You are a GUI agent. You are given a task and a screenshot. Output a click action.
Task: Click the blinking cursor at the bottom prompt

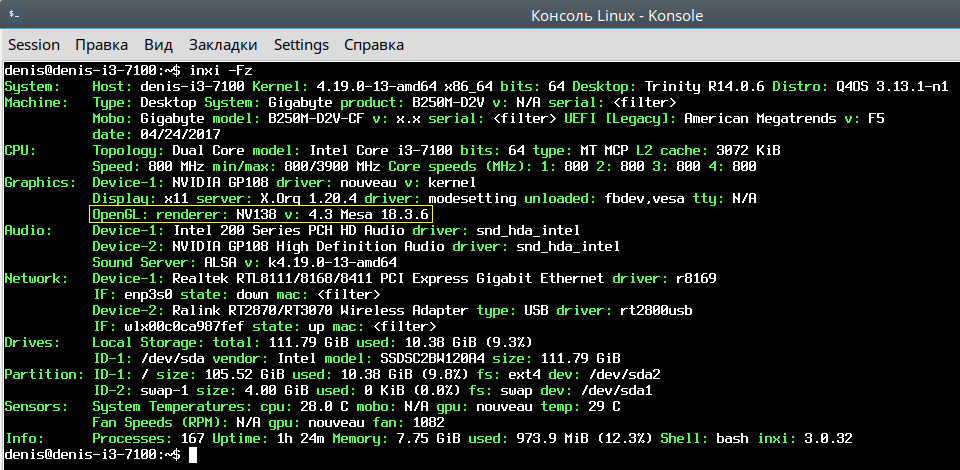pos(193,455)
